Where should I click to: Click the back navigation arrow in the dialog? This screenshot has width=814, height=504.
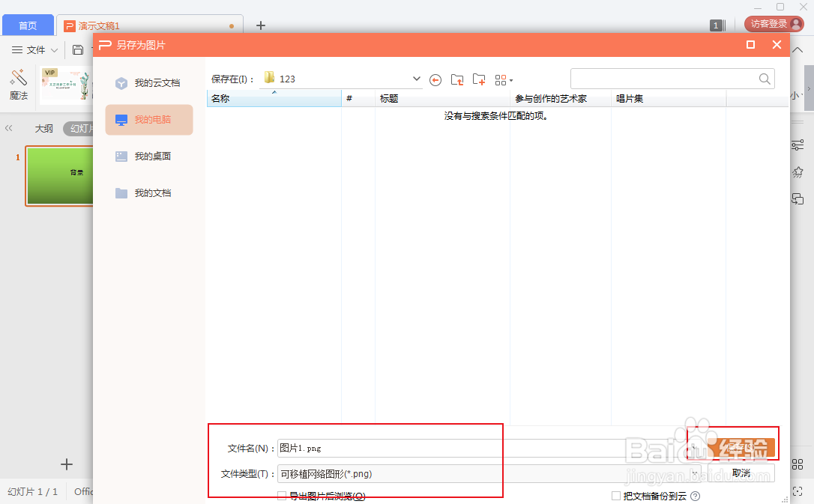pos(435,79)
